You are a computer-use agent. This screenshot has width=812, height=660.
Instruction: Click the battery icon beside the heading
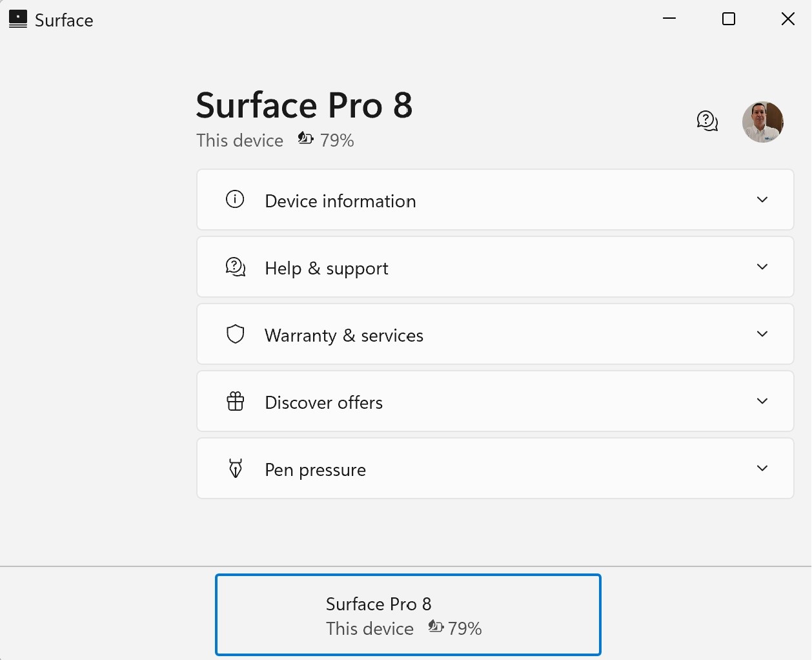click(x=305, y=138)
